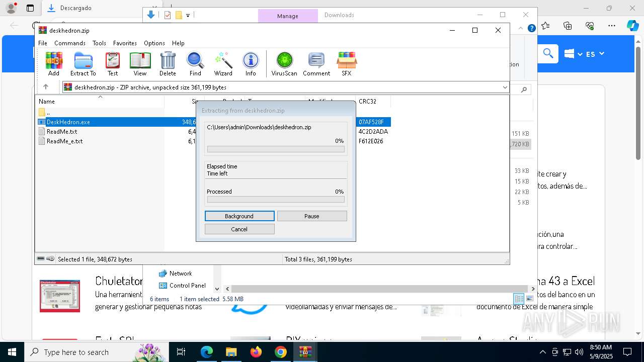Launch the Wizard wand tool
This screenshot has width=644, height=362.
coord(223,64)
